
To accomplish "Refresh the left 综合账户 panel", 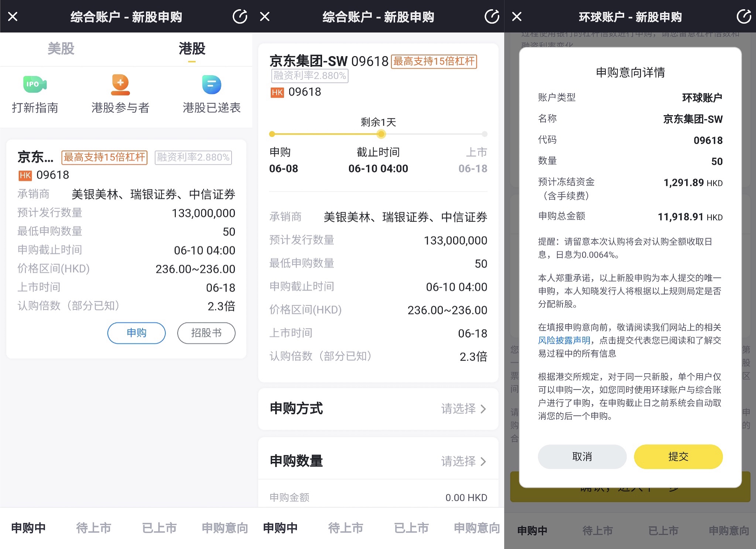I will 240,17.
